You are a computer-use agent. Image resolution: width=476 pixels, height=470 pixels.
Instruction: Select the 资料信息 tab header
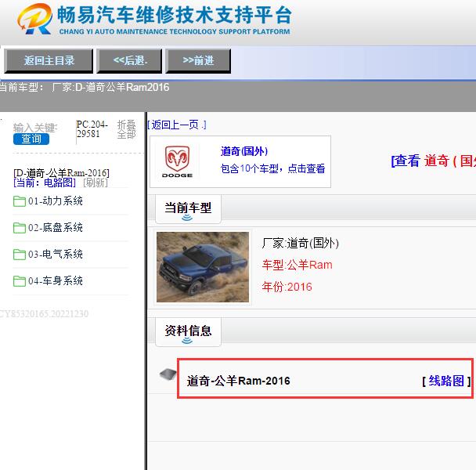(x=188, y=332)
